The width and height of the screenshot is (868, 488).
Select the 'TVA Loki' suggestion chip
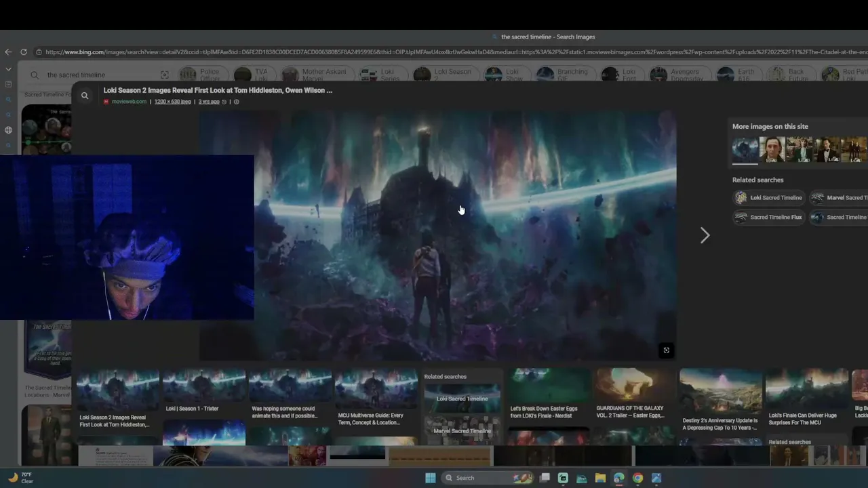(252, 75)
